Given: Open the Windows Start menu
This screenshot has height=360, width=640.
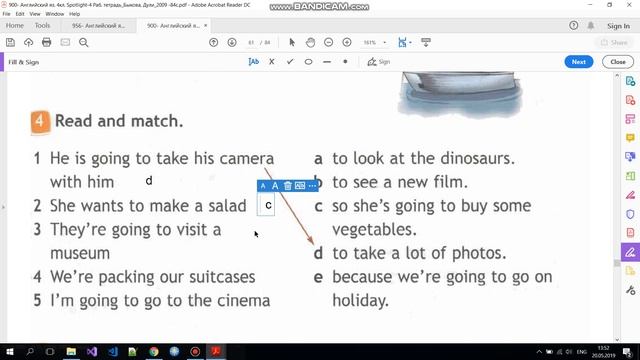Looking at the screenshot, I should pos(9,351).
